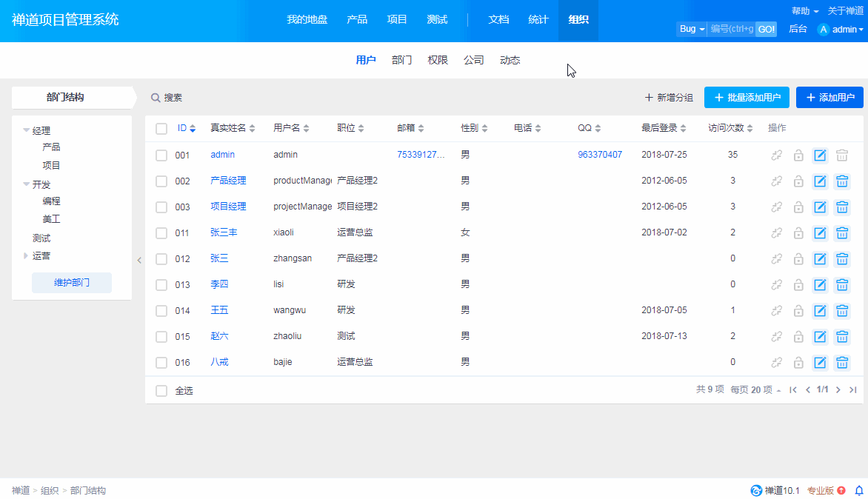Image resolution: width=868 pixels, height=499 pixels.
Task: Switch to the 权限 tab
Action: (438, 61)
